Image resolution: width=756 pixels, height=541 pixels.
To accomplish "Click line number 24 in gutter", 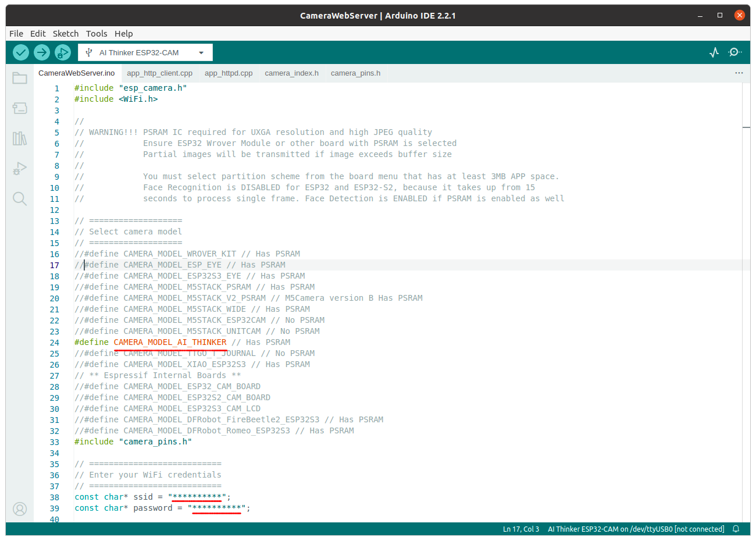I will (x=55, y=343).
